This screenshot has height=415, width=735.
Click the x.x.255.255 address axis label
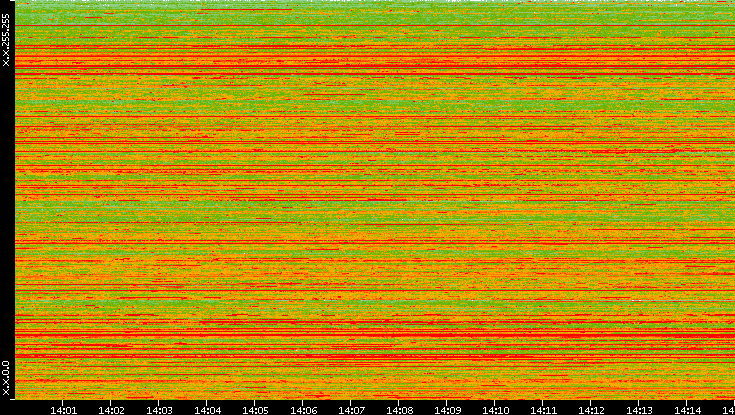(x=6, y=40)
